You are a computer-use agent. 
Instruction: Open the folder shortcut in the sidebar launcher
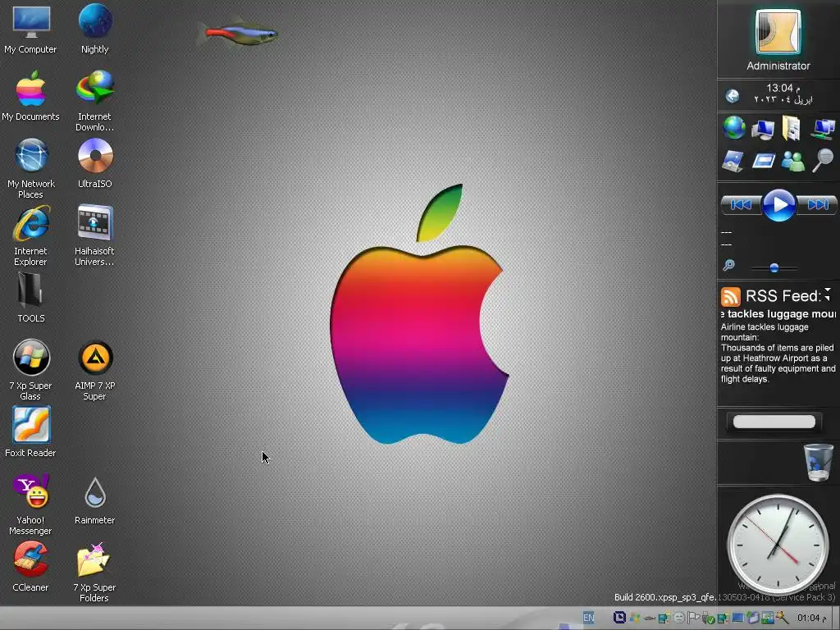[792, 129]
